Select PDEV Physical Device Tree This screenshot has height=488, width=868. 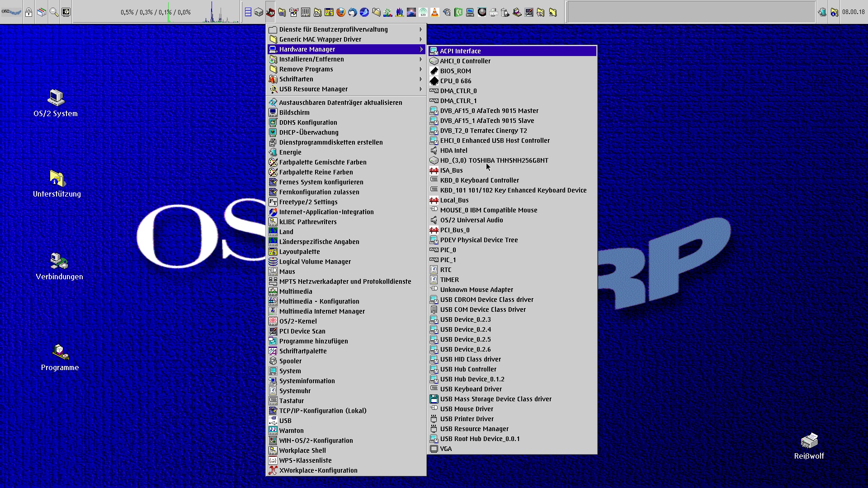[x=512, y=240]
